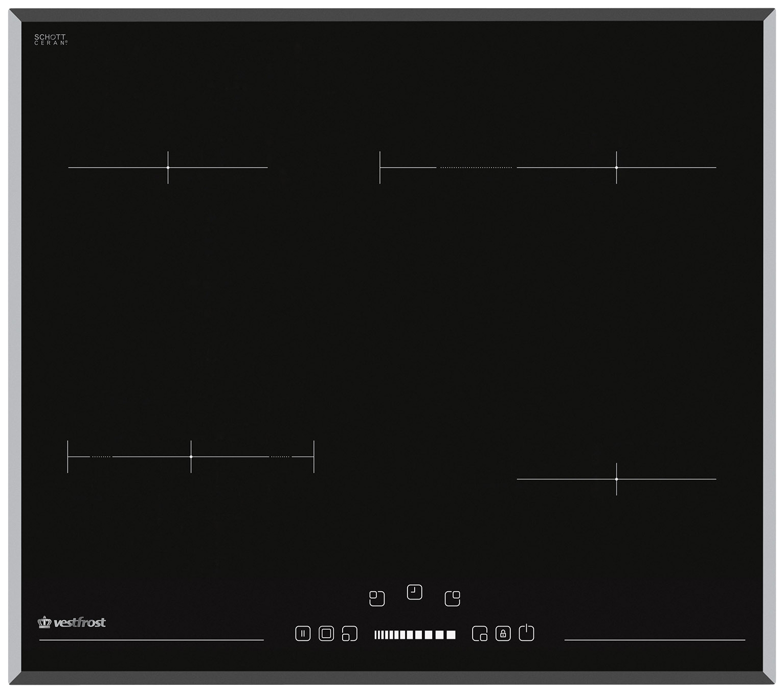
Task: Select the front-left cooking zone key
Action: 350,634
